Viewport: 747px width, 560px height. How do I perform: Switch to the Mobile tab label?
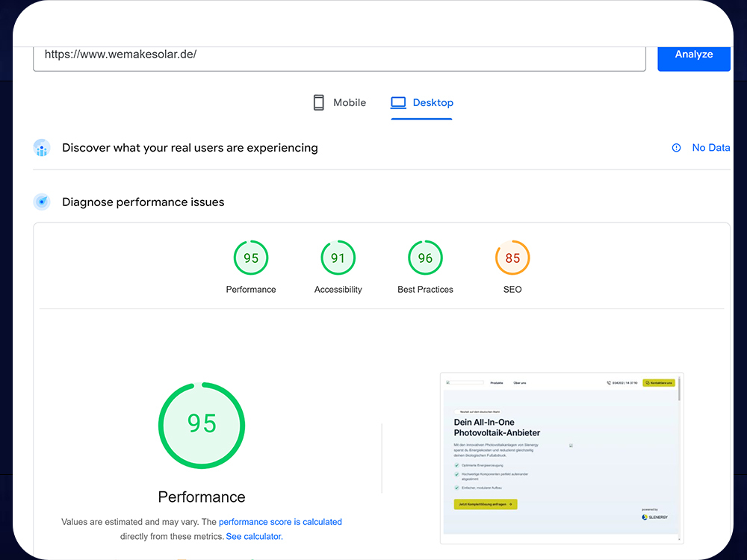click(x=350, y=102)
